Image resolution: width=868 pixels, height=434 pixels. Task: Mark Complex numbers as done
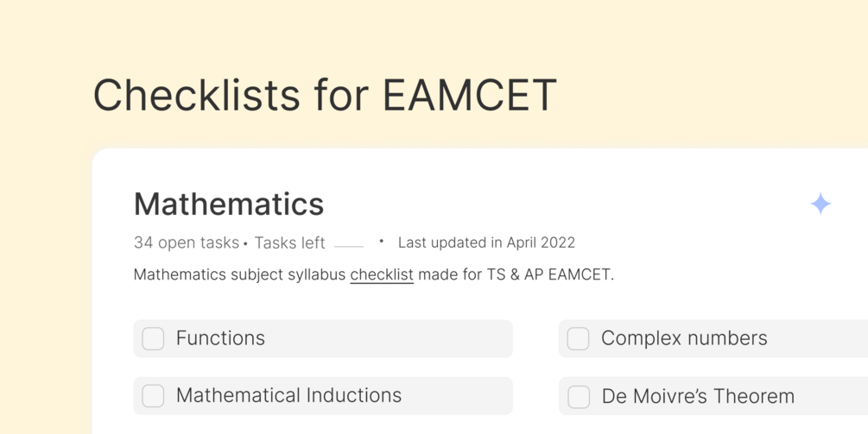pos(578,338)
